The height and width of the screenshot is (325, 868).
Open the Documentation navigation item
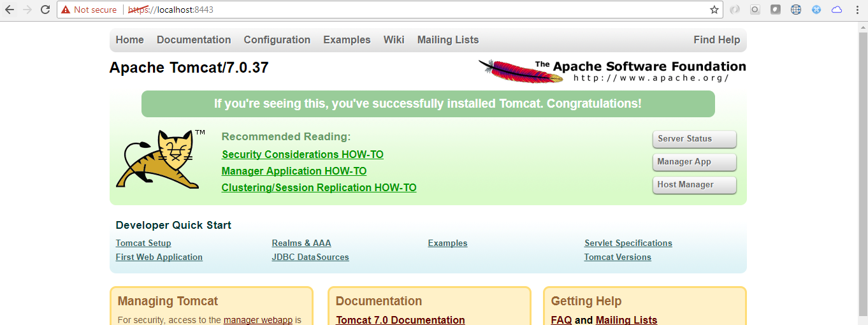tap(194, 40)
